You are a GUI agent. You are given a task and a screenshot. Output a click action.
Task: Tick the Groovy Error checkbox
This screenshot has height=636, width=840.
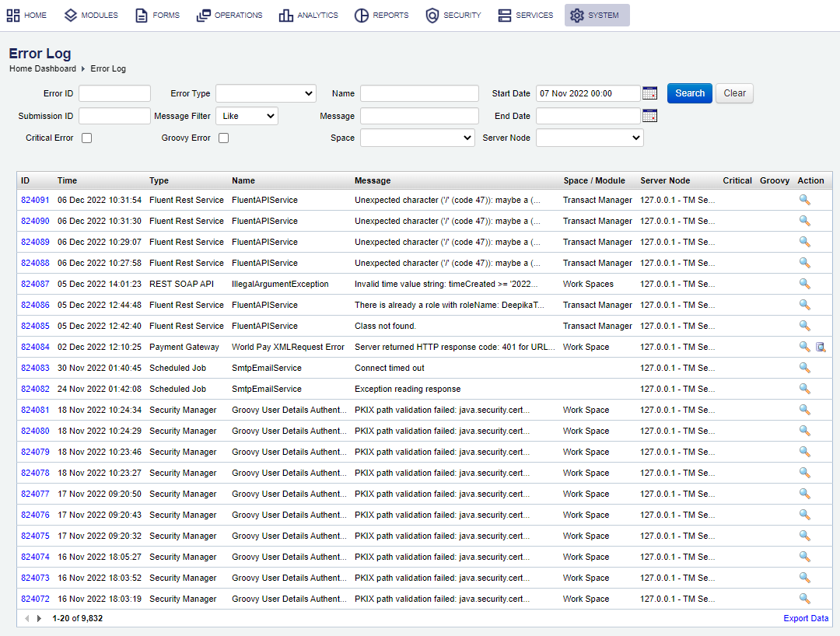[x=223, y=138]
